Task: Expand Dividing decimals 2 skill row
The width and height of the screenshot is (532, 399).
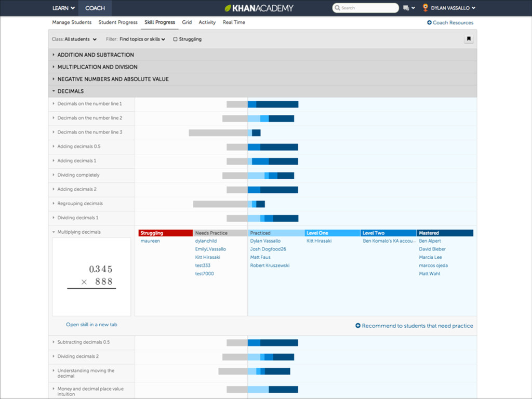Action: (x=76, y=356)
